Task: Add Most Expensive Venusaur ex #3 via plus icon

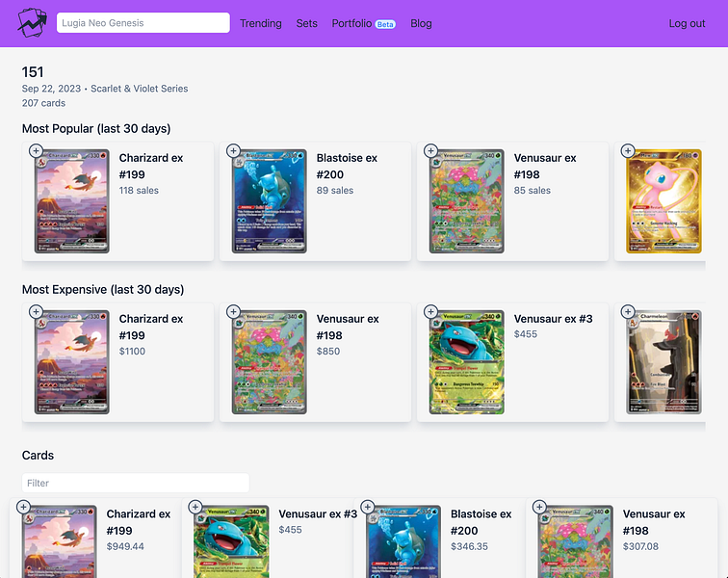Action: (430, 311)
